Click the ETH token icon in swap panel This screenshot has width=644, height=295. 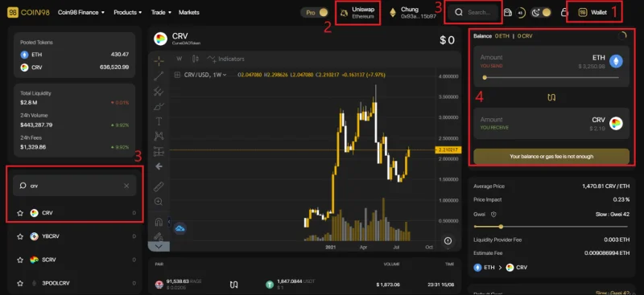(616, 61)
